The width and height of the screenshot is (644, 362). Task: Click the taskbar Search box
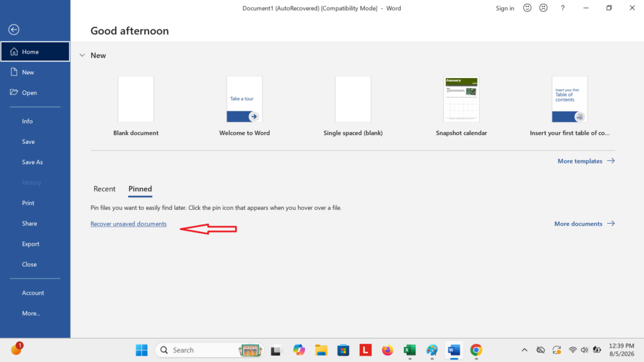[209, 350]
